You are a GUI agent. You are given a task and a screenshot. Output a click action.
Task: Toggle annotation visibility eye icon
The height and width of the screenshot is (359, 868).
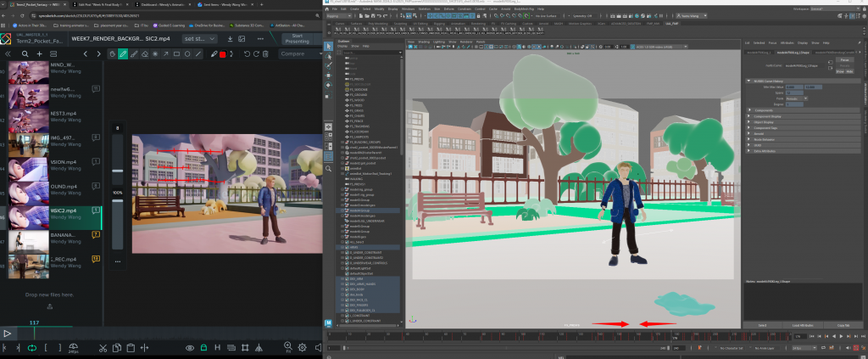(x=190, y=348)
